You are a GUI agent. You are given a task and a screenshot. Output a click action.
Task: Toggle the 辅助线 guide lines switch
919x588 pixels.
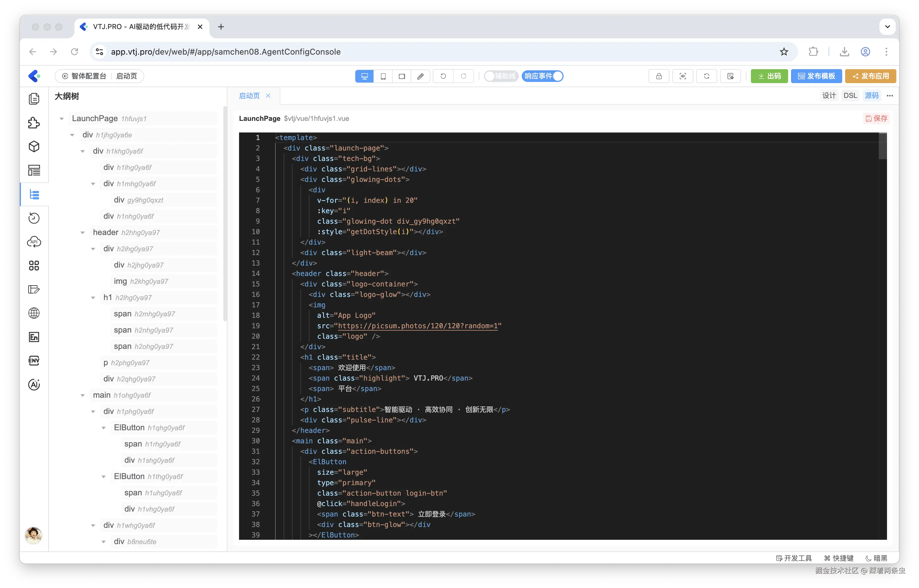click(501, 76)
